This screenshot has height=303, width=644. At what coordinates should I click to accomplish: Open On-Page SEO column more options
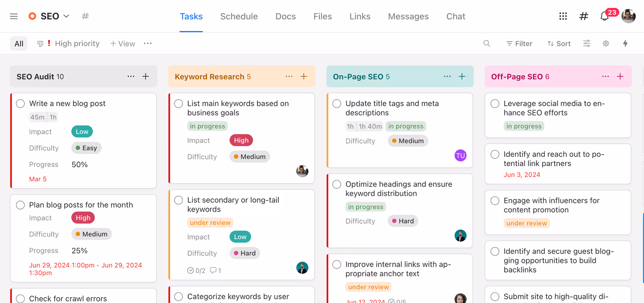pyautogui.click(x=447, y=77)
